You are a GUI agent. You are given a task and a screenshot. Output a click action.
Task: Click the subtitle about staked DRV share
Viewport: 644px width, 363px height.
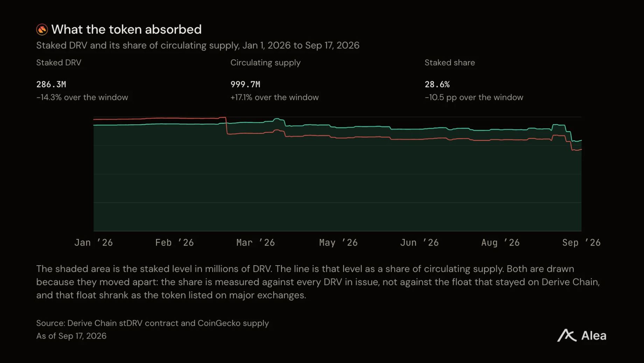click(x=198, y=45)
